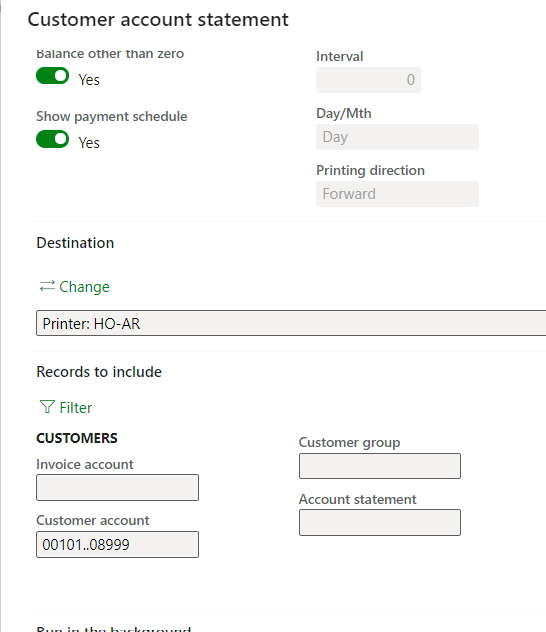The width and height of the screenshot is (546, 632).
Task: Disable the Show payment schedule switch
Action: (x=52, y=139)
